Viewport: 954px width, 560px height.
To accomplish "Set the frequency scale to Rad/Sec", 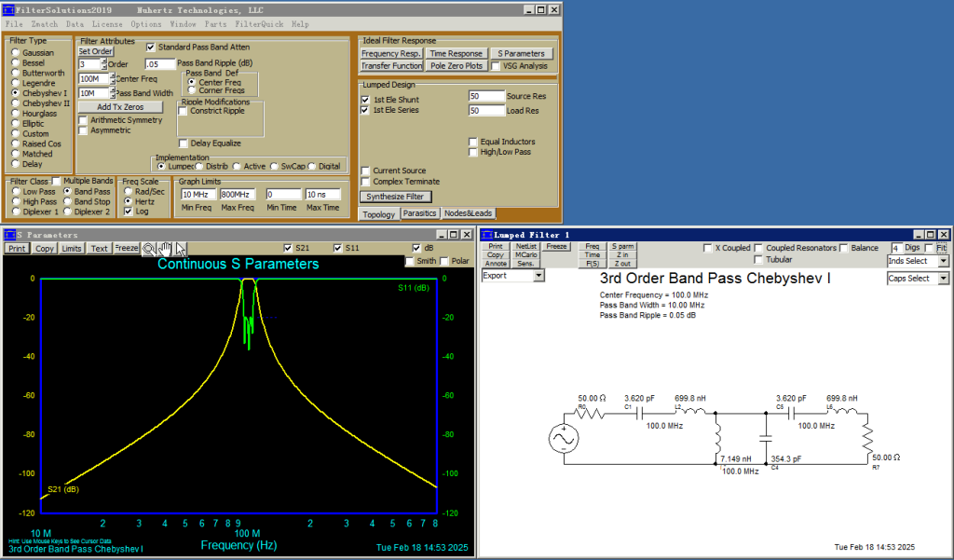I will click(x=128, y=192).
